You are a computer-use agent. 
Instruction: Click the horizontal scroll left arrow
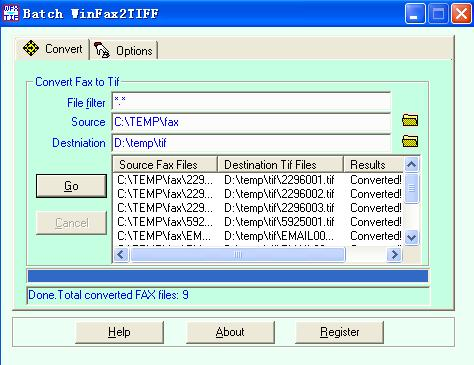(121, 255)
